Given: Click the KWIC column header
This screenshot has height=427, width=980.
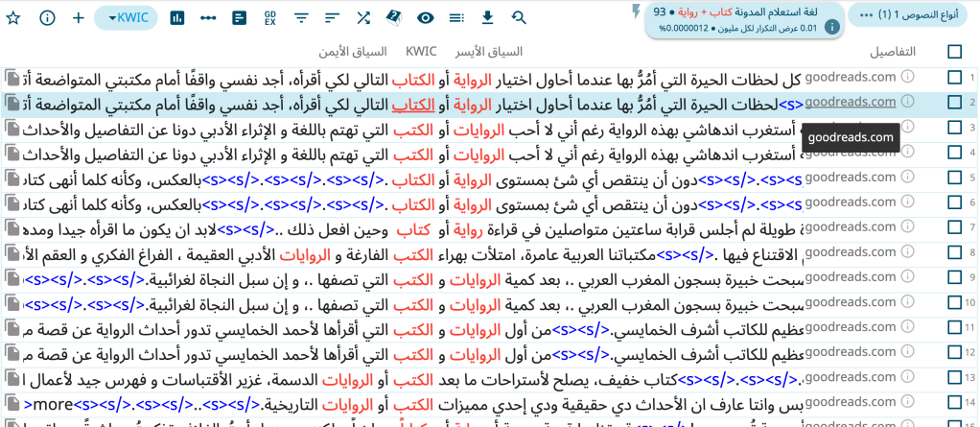Looking at the screenshot, I should tap(421, 51).
